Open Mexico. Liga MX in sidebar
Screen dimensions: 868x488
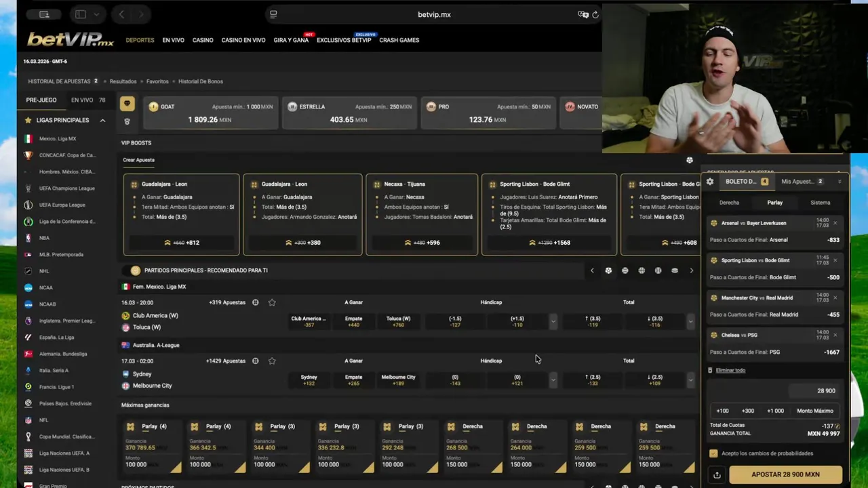(58, 139)
